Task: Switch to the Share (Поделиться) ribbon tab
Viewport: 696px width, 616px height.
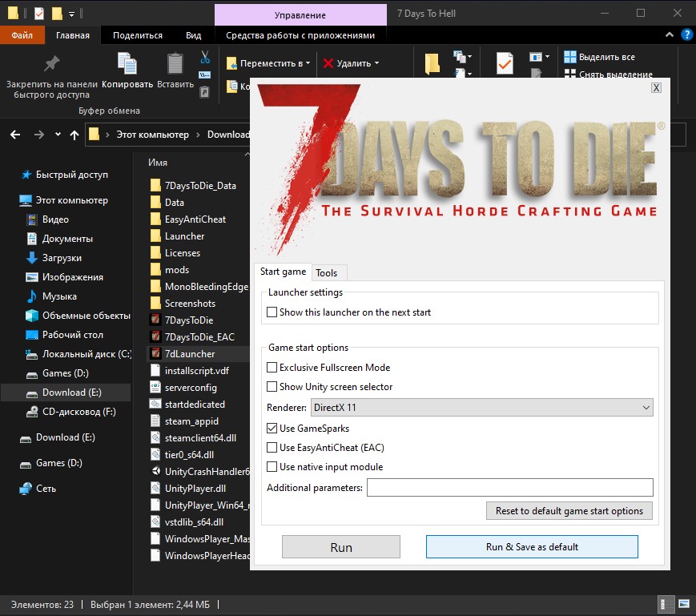Action: 138,35
